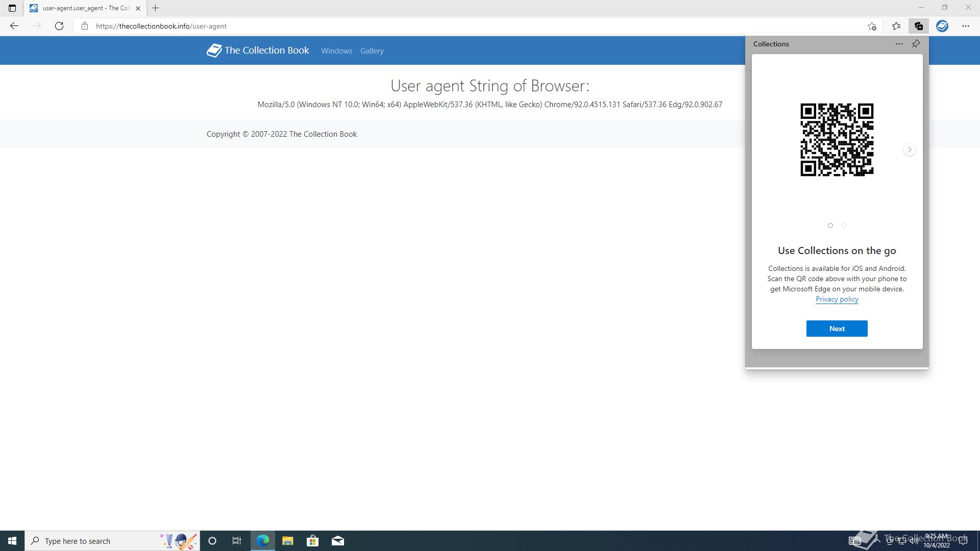Open the Windows nav menu
Viewport: 980px width, 551px height.
click(x=336, y=51)
